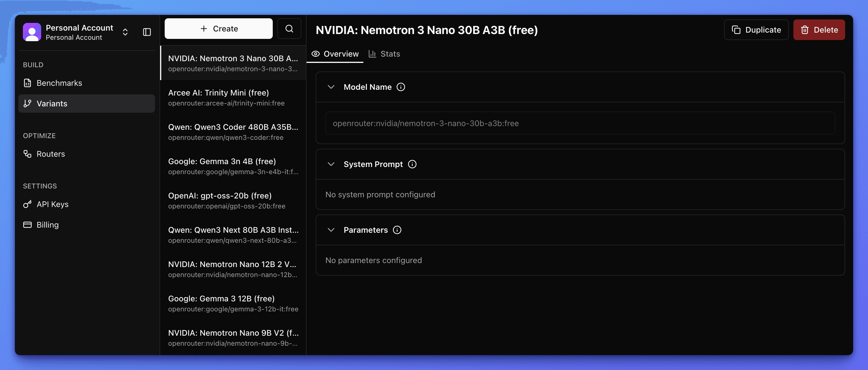Open API Keys settings
Screen dimensions: 868x370
pos(52,204)
